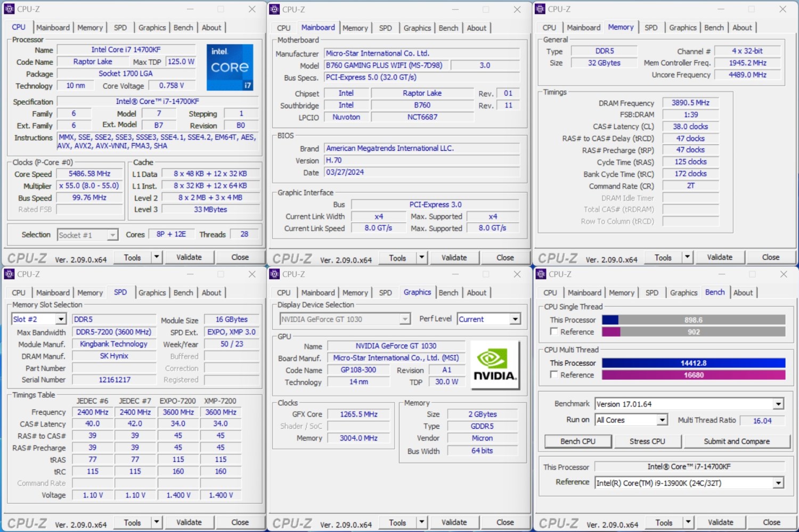Expand the Reference processor i9-13900K dropdown
This screenshot has height=532, width=799.
778,484
